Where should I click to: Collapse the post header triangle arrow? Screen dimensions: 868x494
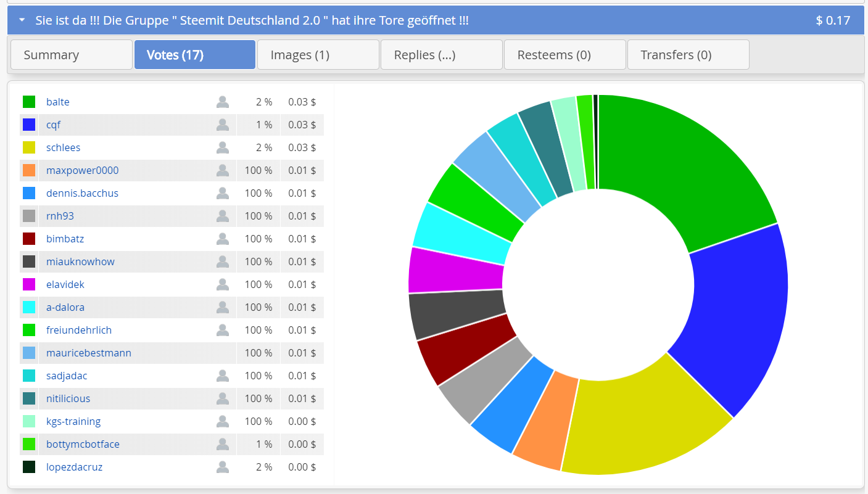22,20
